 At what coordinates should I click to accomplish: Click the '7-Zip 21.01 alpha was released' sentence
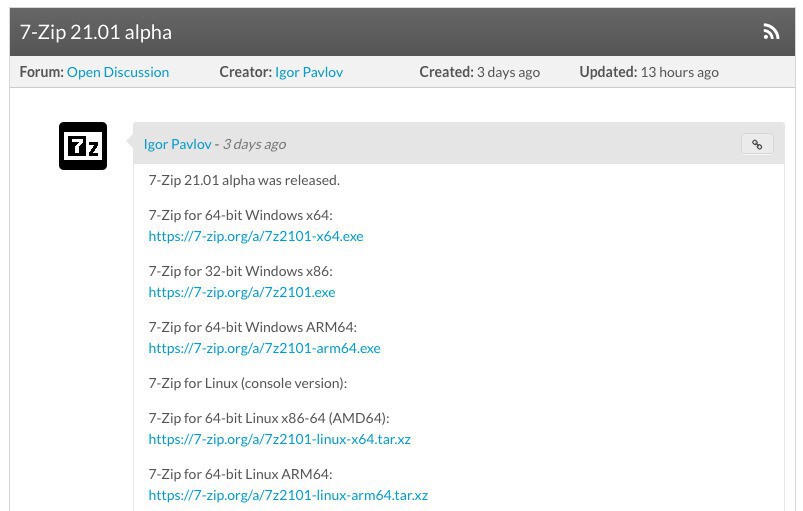[x=244, y=180]
